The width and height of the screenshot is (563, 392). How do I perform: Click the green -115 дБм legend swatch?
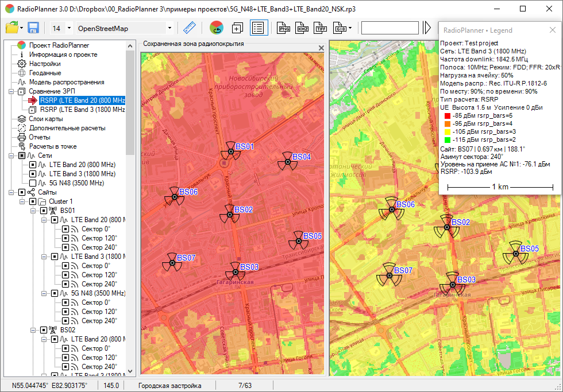448,140
